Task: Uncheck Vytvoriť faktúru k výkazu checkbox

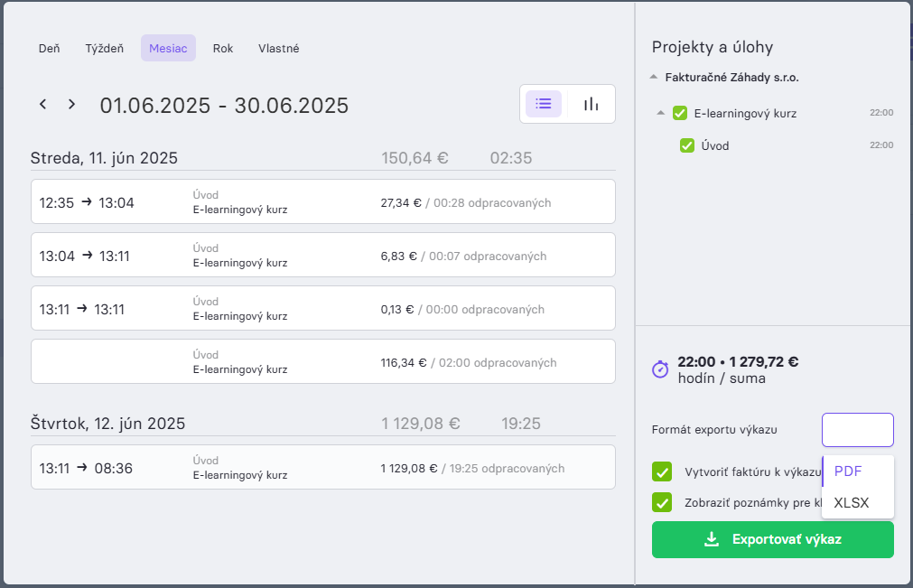Action: [x=662, y=471]
